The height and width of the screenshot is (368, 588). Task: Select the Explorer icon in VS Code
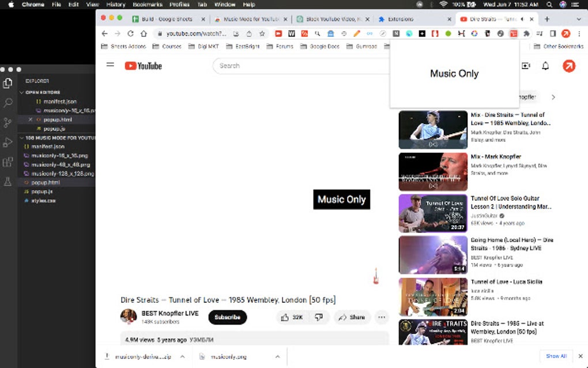(x=7, y=84)
